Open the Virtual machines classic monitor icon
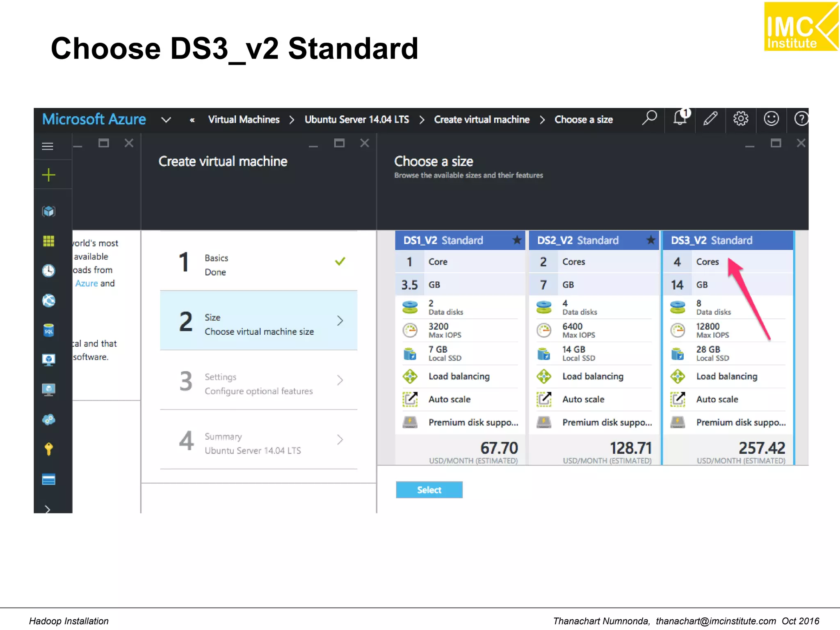 pos(48,360)
